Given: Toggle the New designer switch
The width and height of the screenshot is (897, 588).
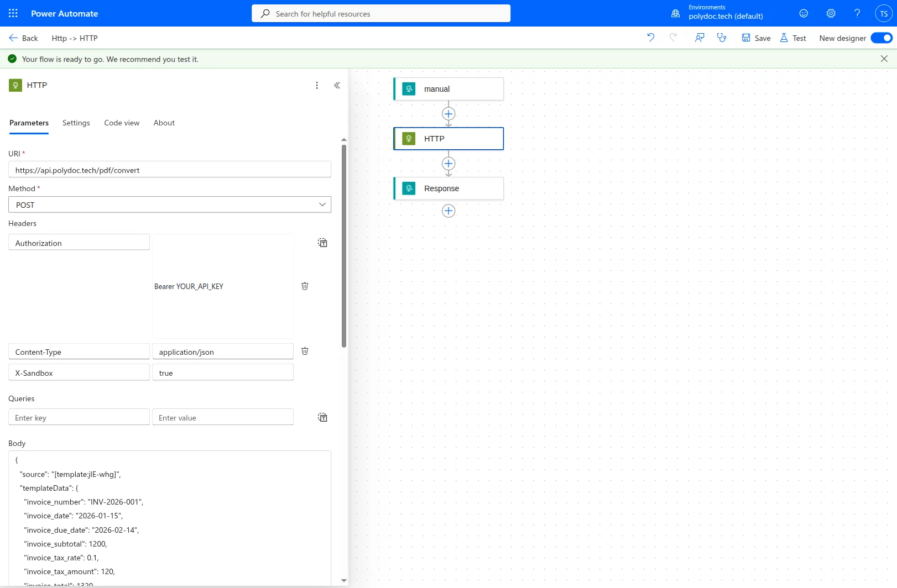Looking at the screenshot, I should click(882, 38).
